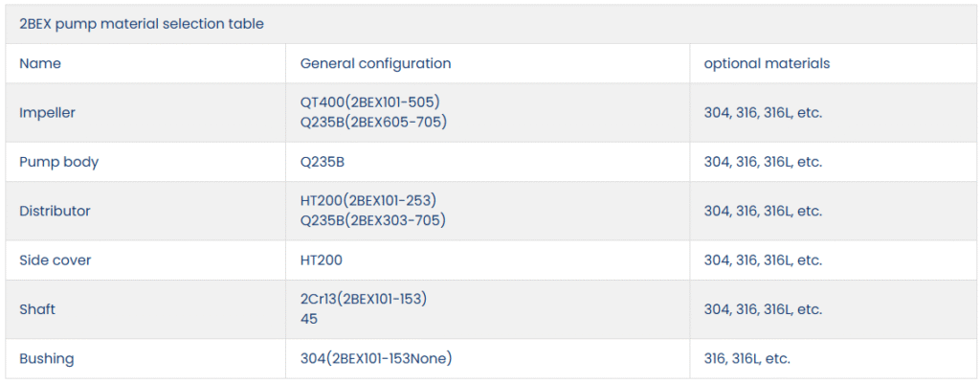Click the "QT400(2BEX101-505)" text
This screenshot has height=384, width=980.
[x=369, y=102]
